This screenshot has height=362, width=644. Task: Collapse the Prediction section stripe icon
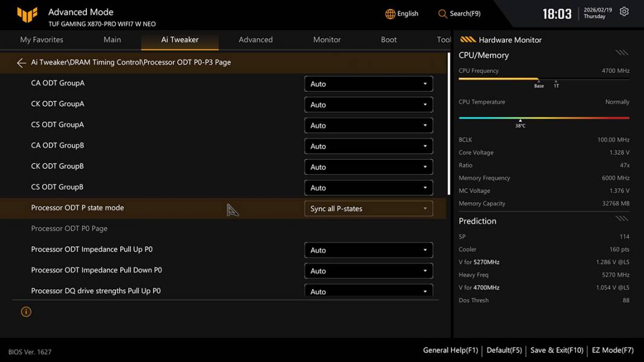[x=622, y=219]
